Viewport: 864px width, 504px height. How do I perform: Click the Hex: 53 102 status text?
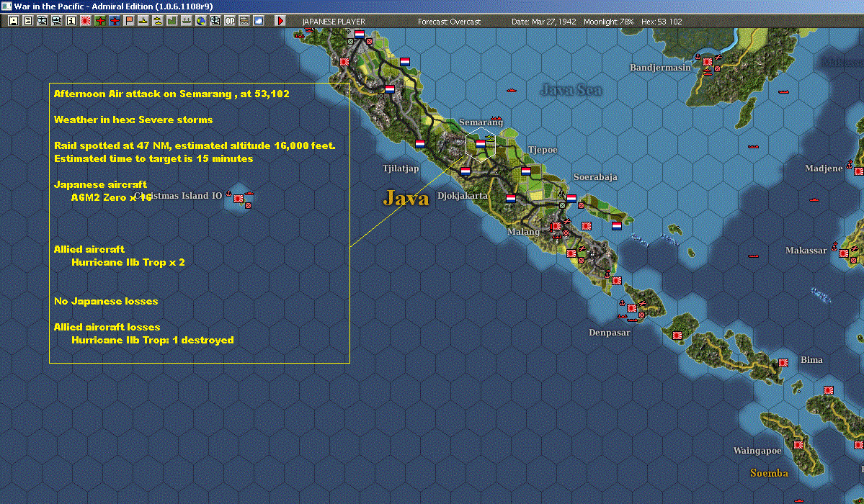(662, 22)
